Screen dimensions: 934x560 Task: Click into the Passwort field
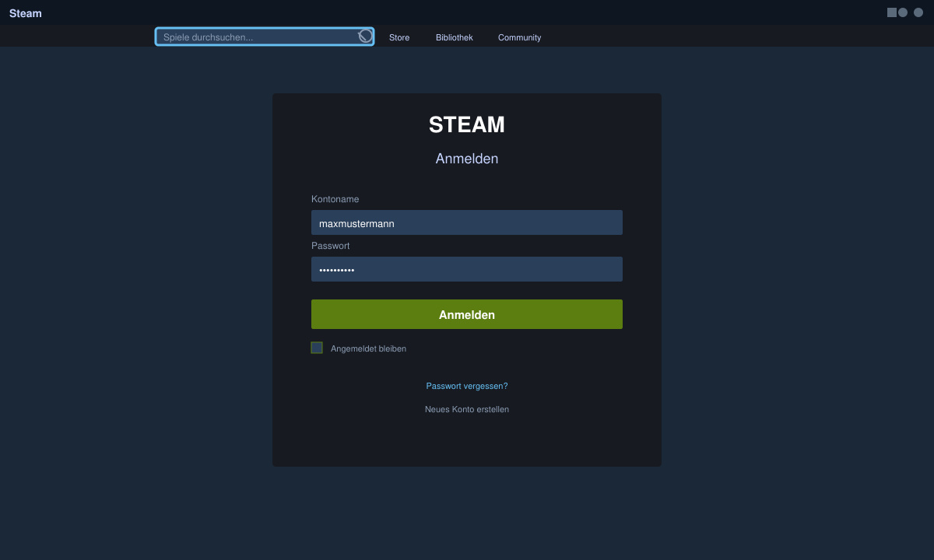(x=467, y=269)
